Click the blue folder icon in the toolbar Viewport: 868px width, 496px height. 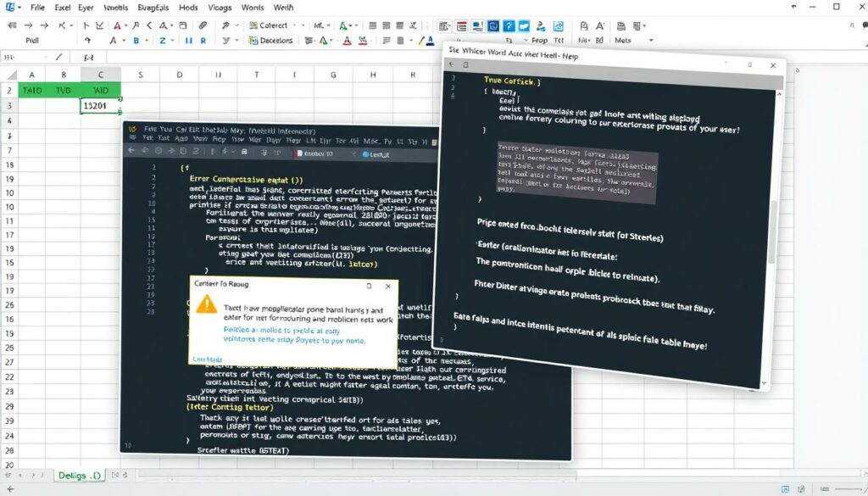coord(524,26)
